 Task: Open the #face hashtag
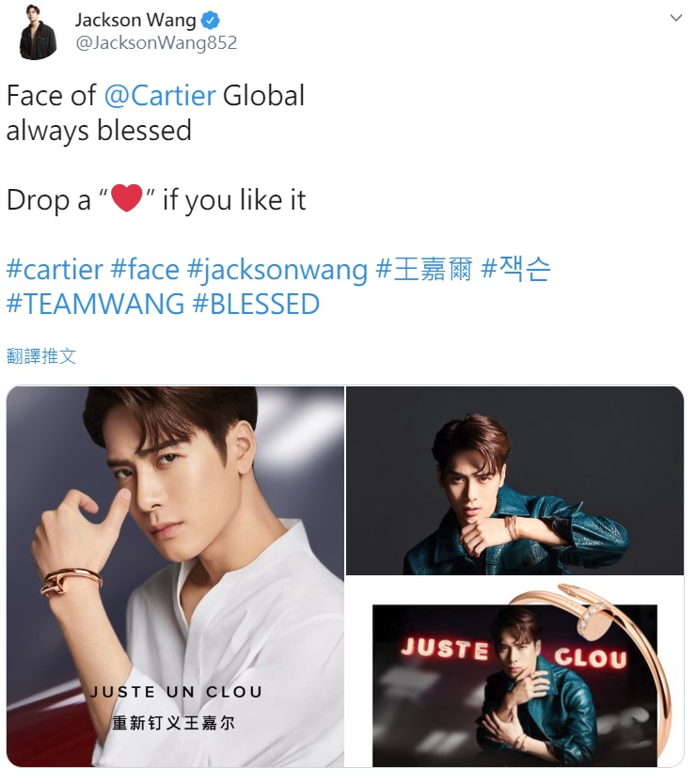tap(145, 270)
